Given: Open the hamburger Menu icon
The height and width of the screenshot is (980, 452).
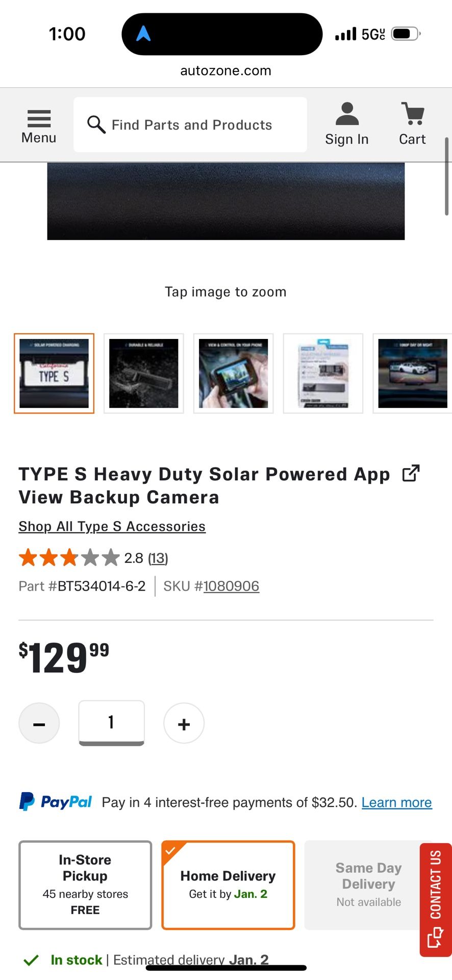Looking at the screenshot, I should click(39, 119).
